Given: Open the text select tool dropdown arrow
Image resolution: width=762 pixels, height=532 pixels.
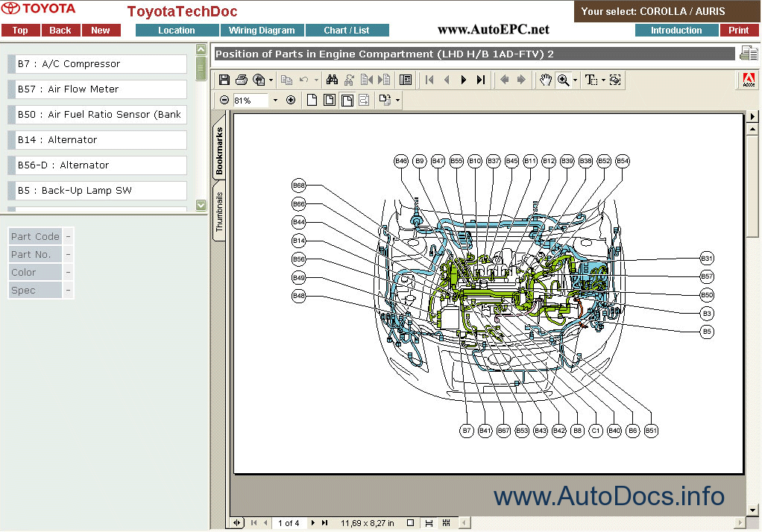Looking at the screenshot, I should pyautogui.click(x=603, y=80).
